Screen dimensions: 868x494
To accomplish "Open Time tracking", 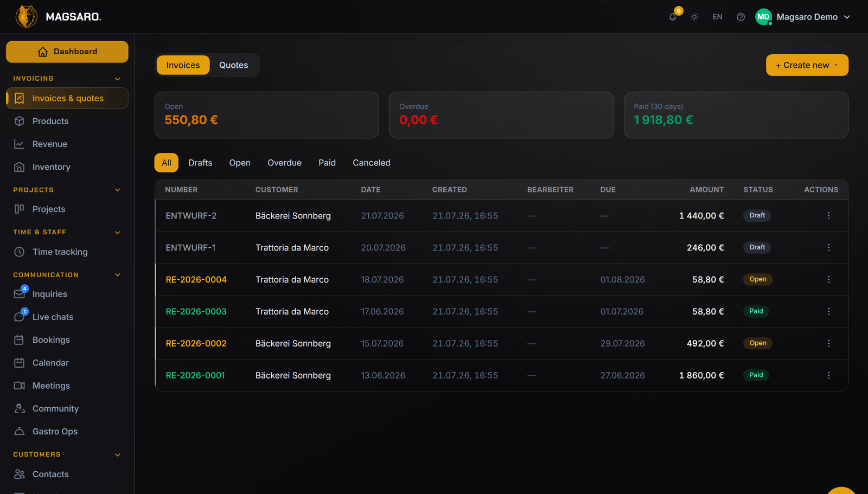I will 67,252.
